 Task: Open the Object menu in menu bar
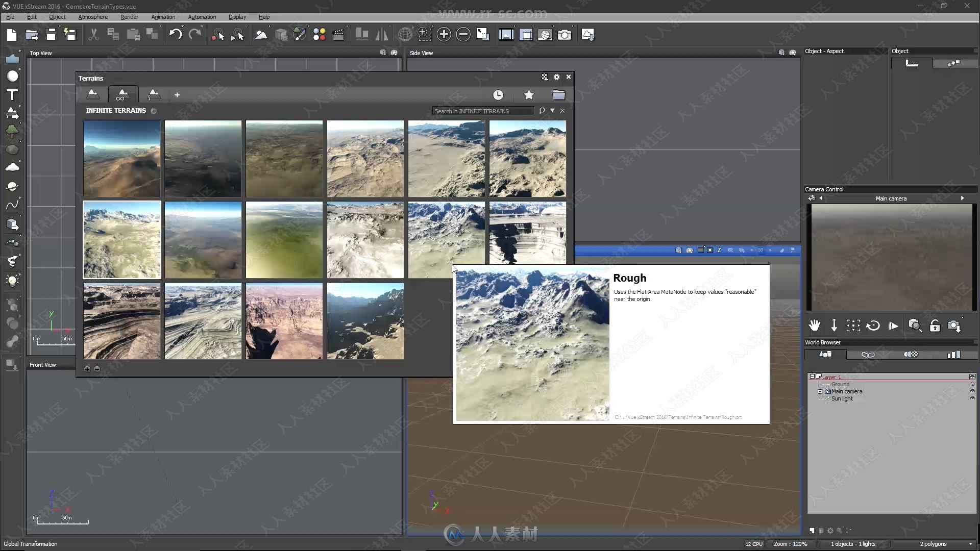(57, 17)
